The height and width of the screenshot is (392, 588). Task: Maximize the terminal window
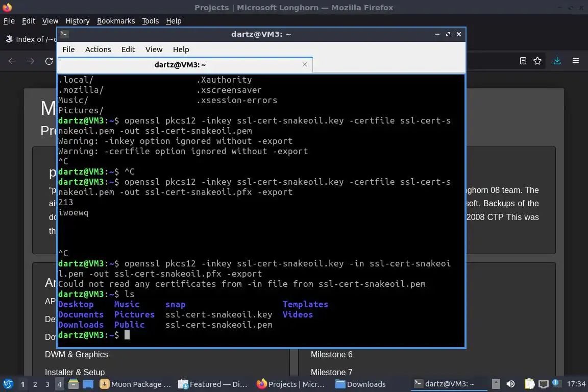pyautogui.click(x=448, y=34)
